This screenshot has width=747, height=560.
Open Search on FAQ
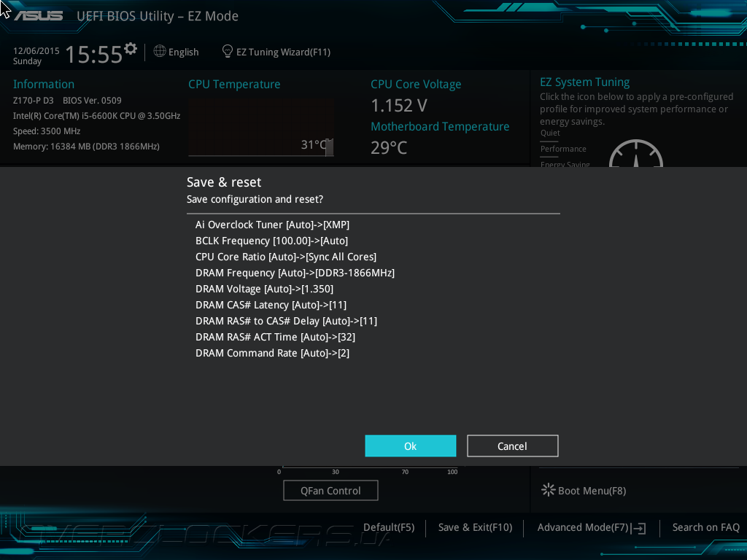(x=705, y=527)
